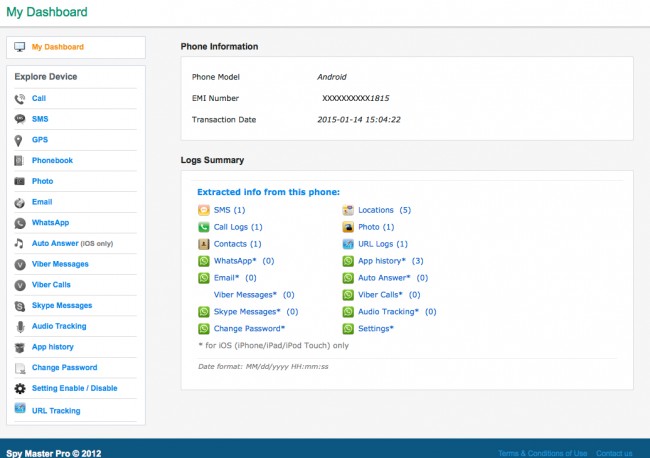Open Setting Enable / Disable entry
This screenshot has height=458, width=650.
pos(75,388)
